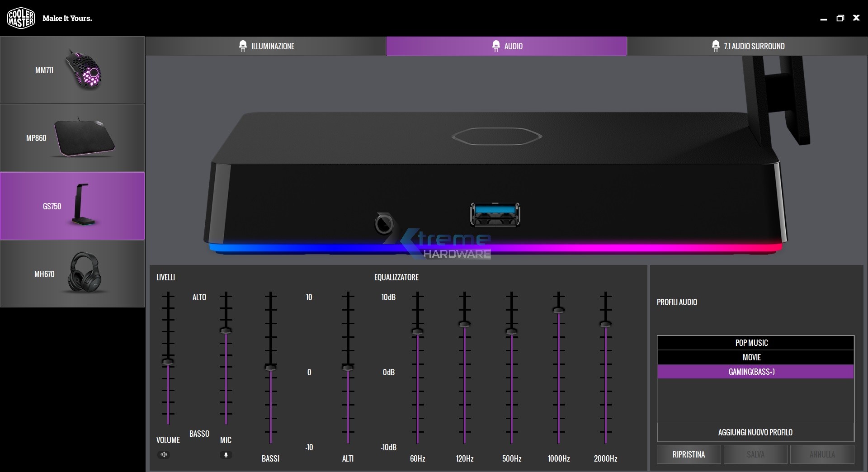
Task: Click the 60Hz equalizer slider handle
Action: [x=418, y=331]
